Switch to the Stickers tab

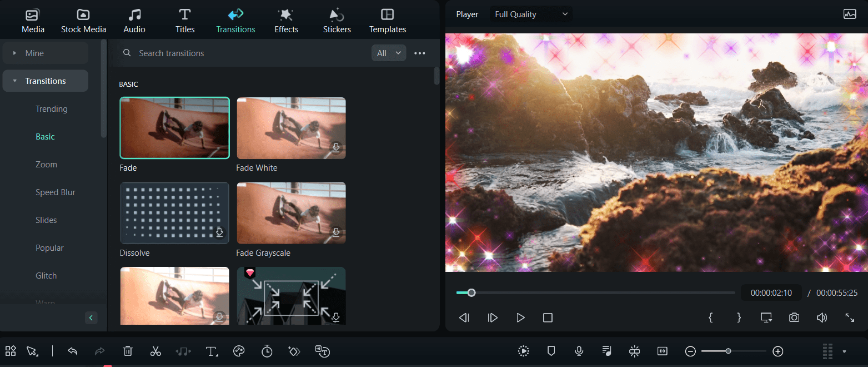pyautogui.click(x=337, y=20)
